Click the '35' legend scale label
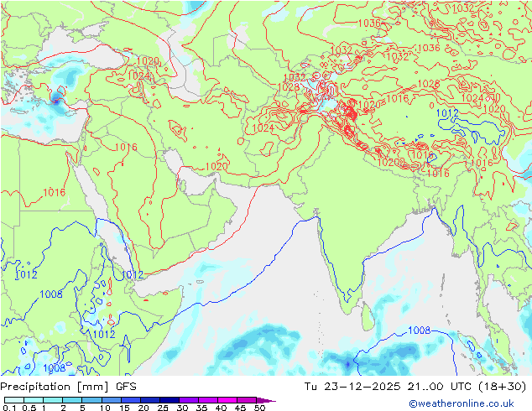The image size is (532, 411). [201, 408]
